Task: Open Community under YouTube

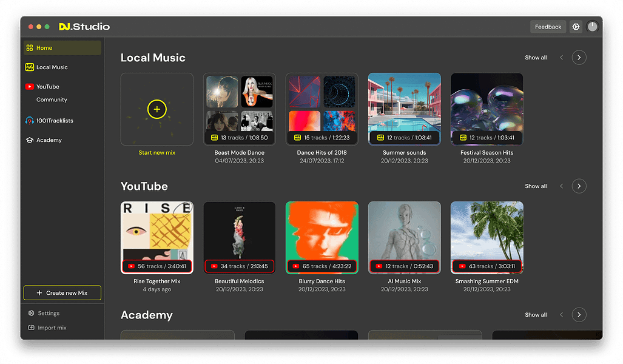Action: coord(52,99)
